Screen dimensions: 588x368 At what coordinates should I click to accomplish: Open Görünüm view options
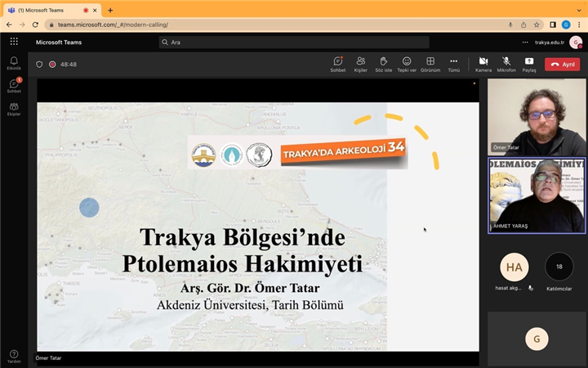430,65
